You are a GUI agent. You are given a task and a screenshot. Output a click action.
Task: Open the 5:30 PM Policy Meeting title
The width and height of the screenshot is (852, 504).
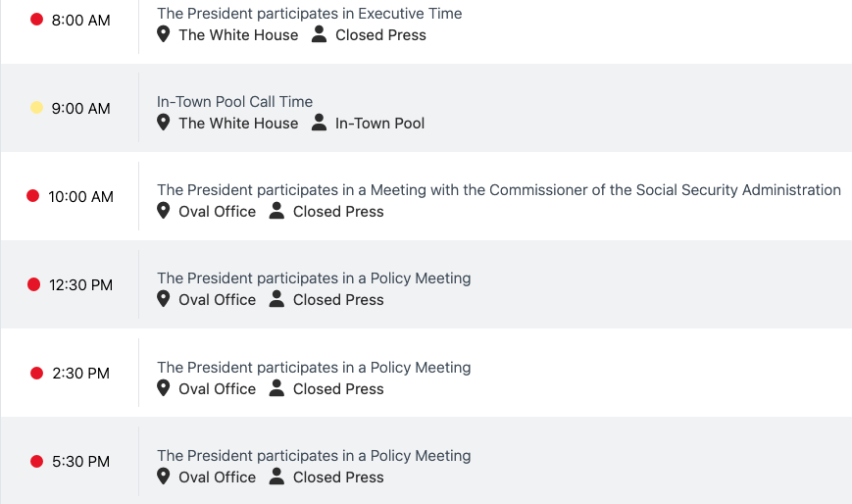314,456
